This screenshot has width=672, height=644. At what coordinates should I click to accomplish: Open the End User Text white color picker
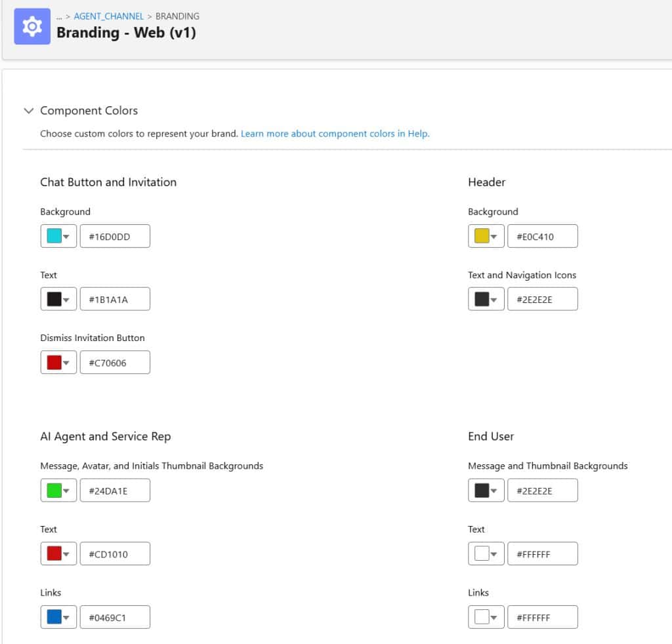coord(486,553)
